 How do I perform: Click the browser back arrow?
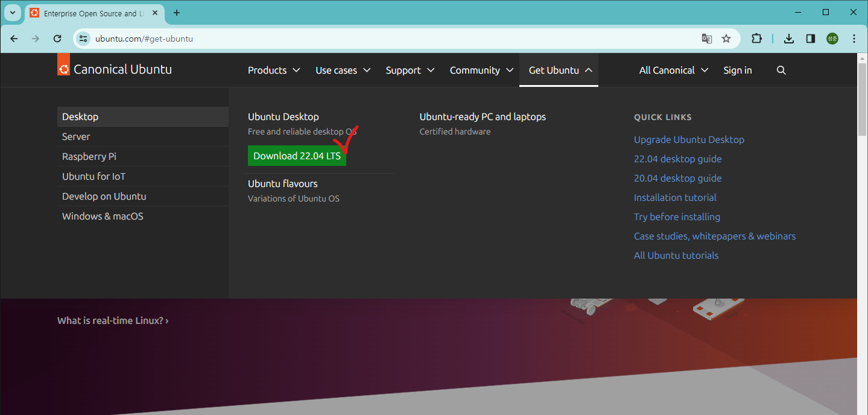pyautogui.click(x=14, y=39)
